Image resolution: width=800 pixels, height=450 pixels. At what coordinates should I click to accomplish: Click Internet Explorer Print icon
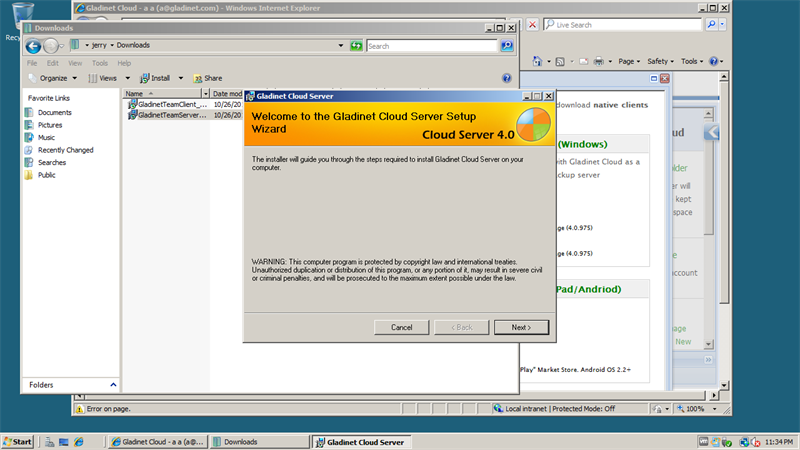(x=598, y=61)
